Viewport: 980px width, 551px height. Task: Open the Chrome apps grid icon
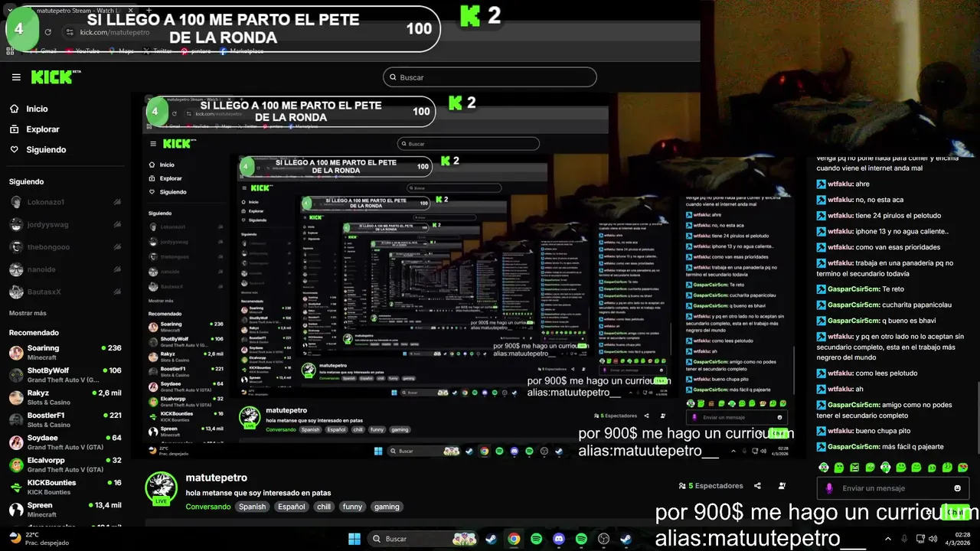(10, 51)
